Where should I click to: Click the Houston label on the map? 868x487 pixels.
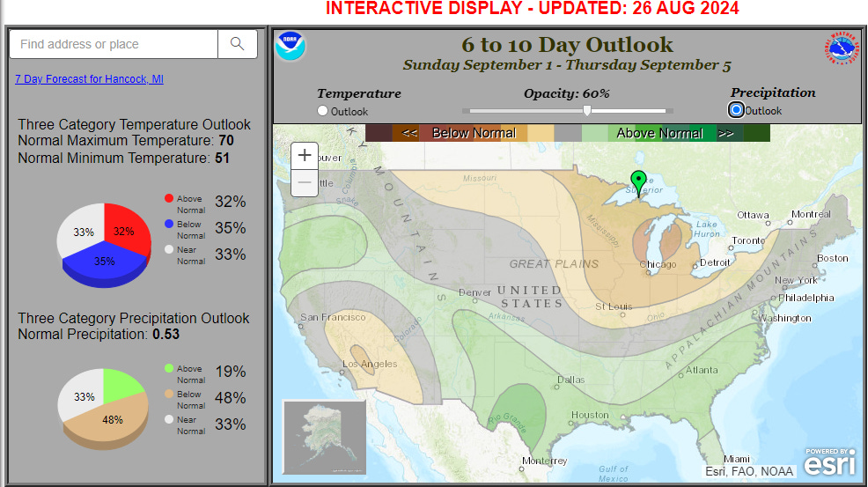[x=590, y=415]
